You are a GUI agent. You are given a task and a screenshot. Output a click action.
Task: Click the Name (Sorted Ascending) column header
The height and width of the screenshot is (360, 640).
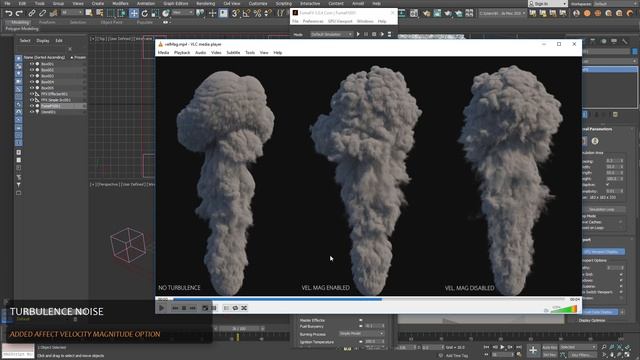44,57
